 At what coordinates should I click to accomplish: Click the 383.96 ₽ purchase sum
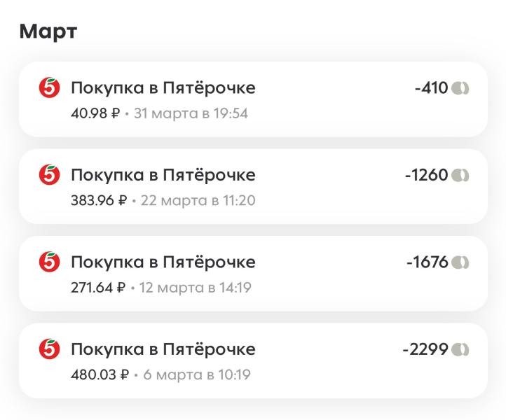coord(99,201)
